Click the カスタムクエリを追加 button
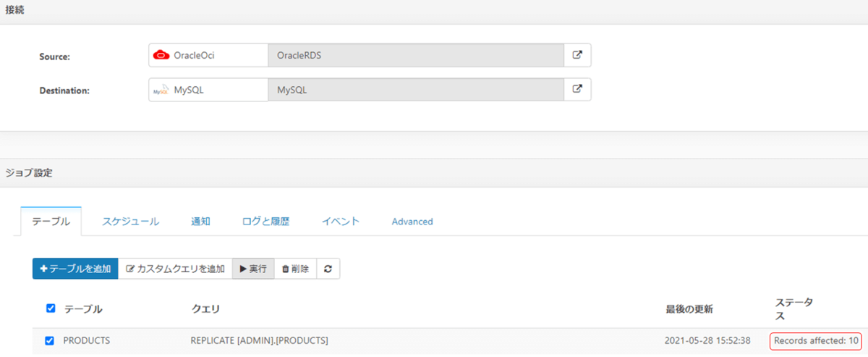Image resolution: width=868 pixels, height=357 pixels. (x=175, y=269)
